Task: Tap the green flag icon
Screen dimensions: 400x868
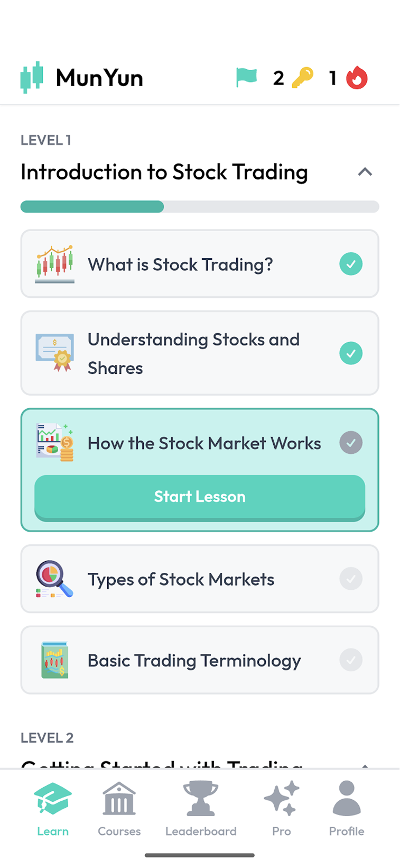Action: point(246,78)
